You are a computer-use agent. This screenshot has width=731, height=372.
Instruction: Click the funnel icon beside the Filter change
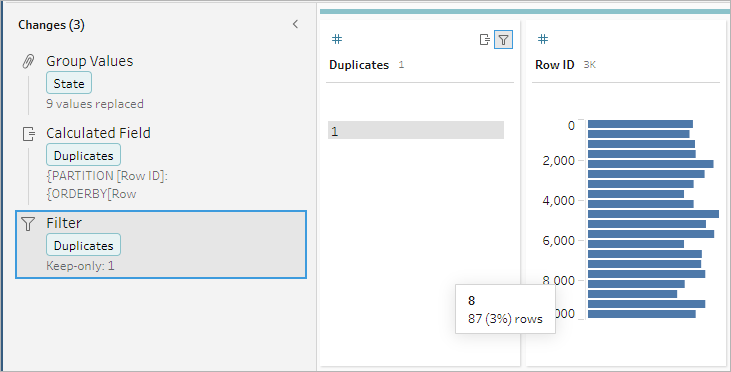tap(28, 224)
